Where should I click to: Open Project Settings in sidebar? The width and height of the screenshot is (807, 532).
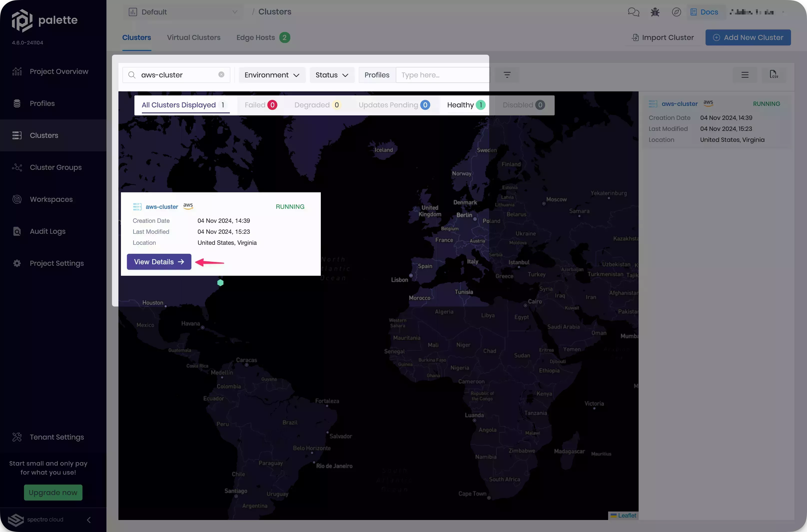coord(53,263)
